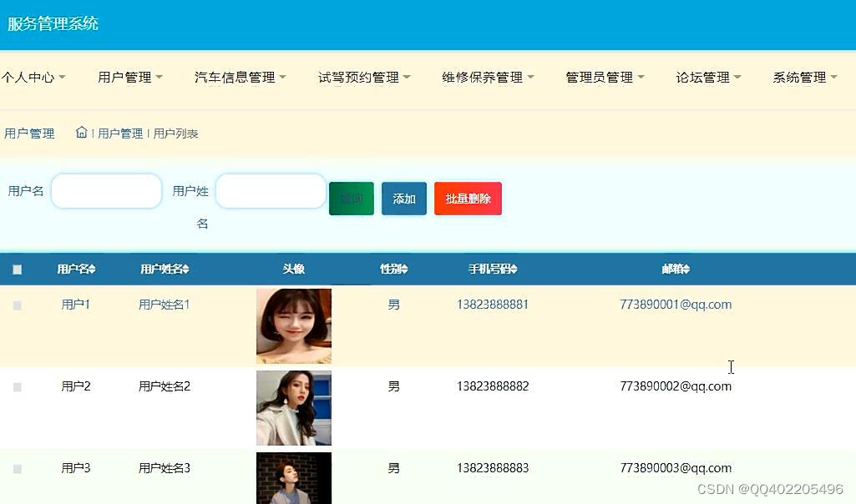Screen dimensions: 856x504
Task: Click inside the 用户名 input field
Action: coord(105,191)
